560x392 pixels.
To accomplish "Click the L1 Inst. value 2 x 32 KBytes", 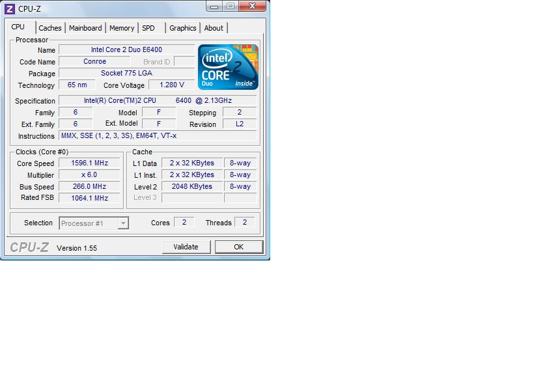I will pyautogui.click(x=192, y=175).
